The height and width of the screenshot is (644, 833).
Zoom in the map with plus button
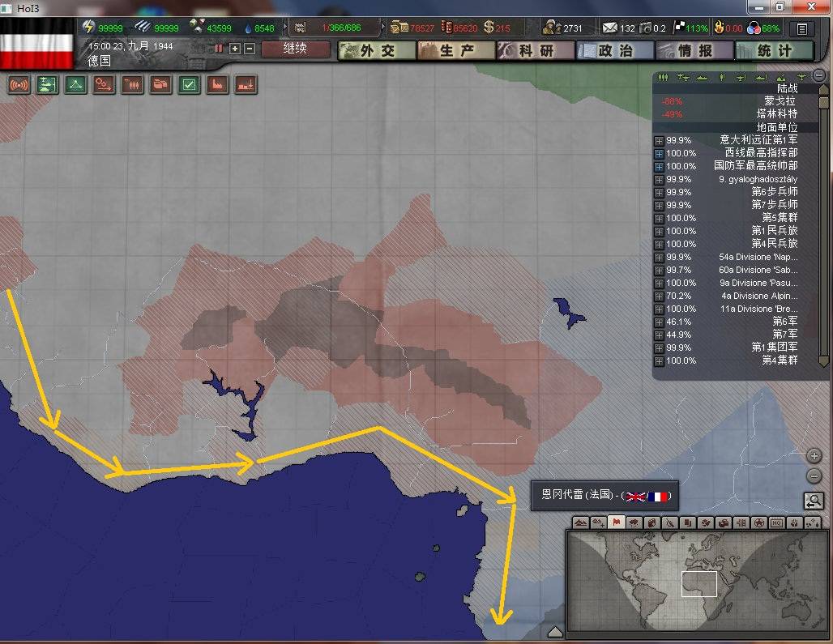point(814,456)
